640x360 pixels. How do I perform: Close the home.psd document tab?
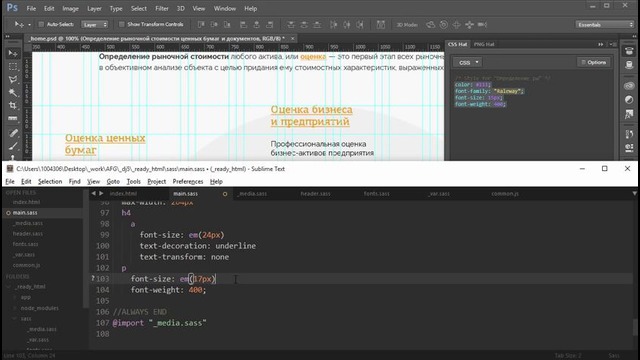point(293,38)
